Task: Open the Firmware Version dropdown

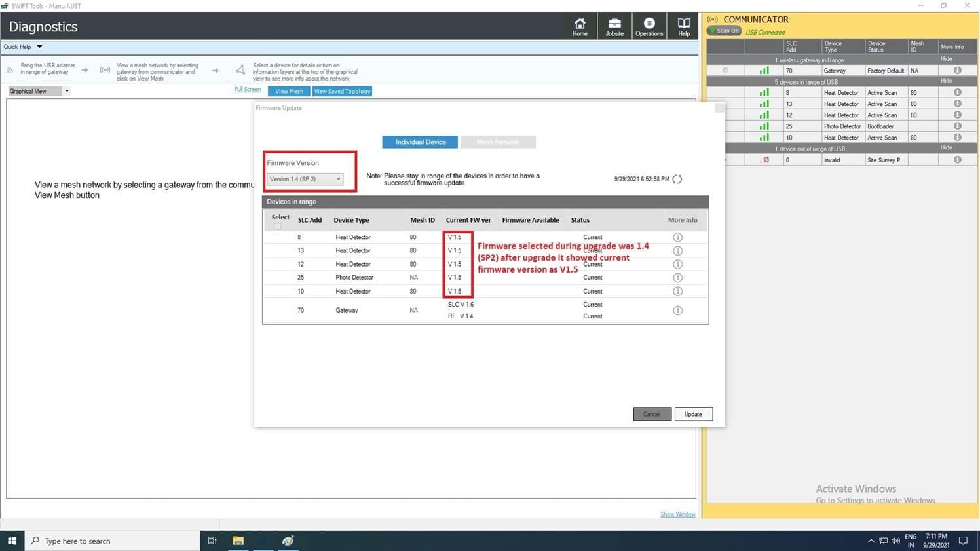Action: coord(305,179)
